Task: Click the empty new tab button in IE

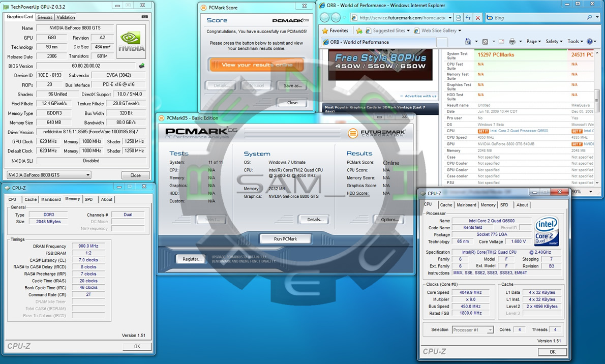Action: (x=442, y=42)
